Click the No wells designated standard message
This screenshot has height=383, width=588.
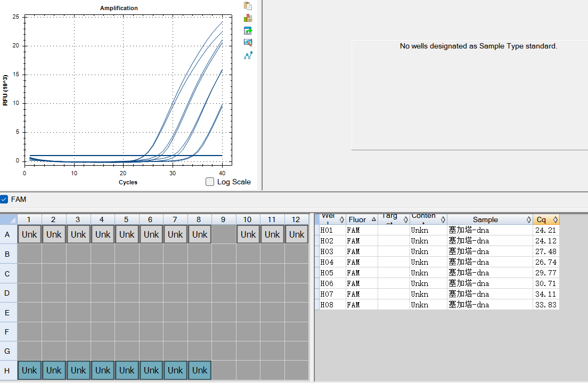pyautogui.click(x=478, y=46)
